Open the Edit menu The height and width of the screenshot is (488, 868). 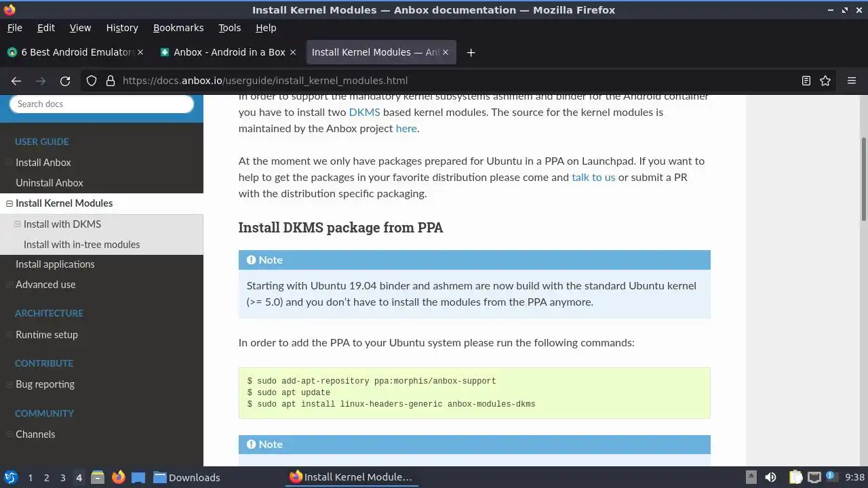point(46,28)
